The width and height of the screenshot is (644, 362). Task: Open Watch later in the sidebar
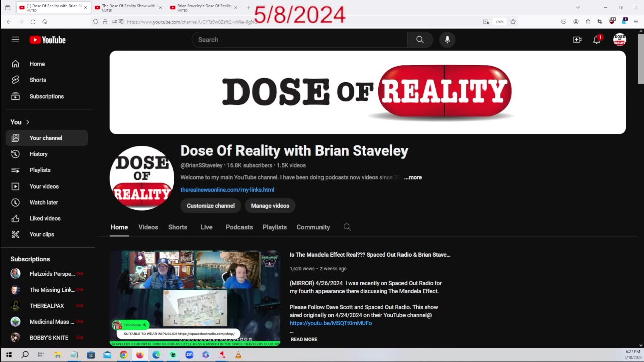click(46, 202)
